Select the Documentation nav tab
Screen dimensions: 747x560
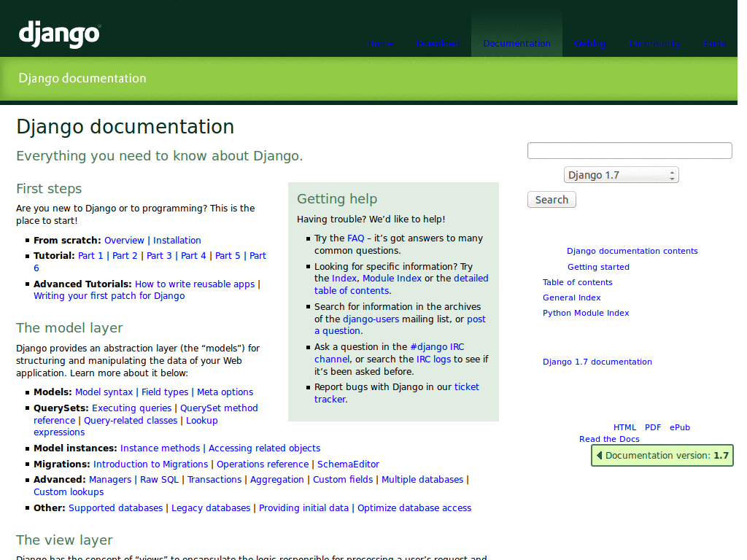coord(516,44)
